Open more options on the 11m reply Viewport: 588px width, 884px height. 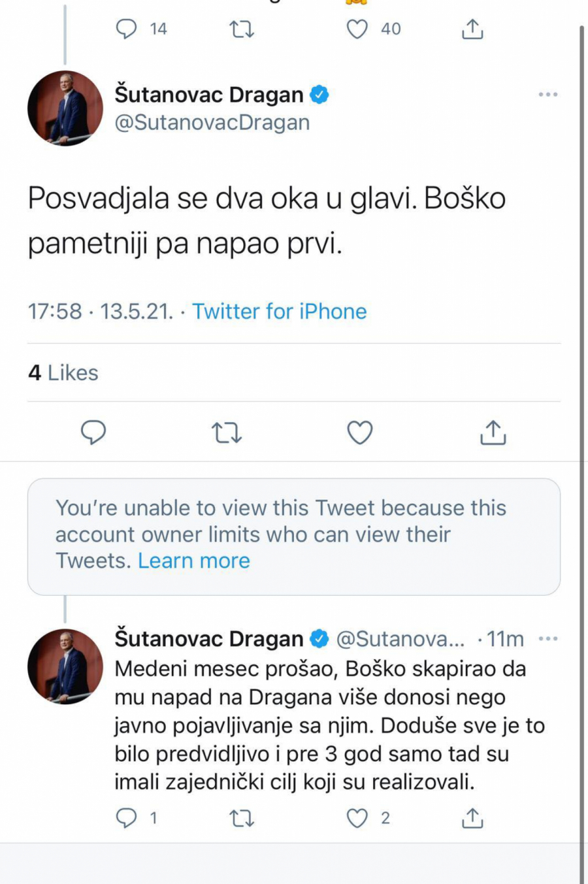coord(547,638)
